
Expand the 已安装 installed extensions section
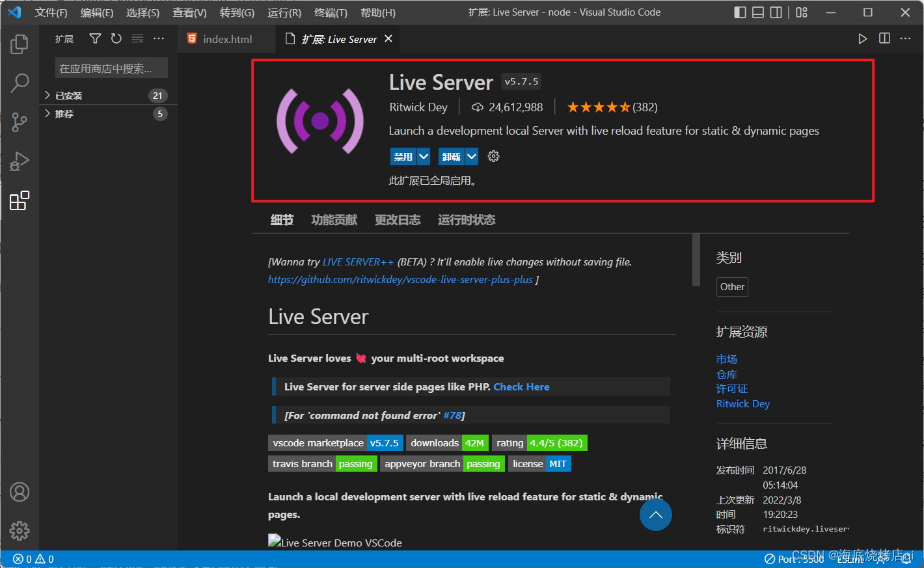pyautogui.click(x=68, y=96)
